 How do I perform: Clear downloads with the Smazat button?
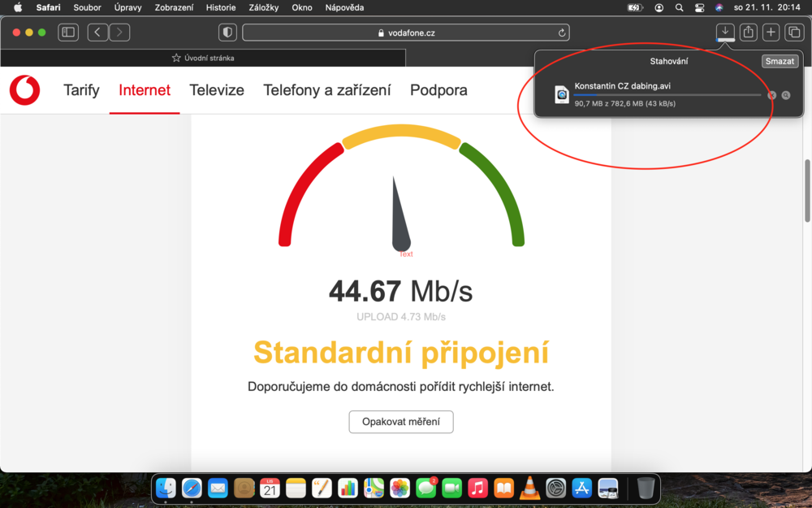click(x=780, y=60)
